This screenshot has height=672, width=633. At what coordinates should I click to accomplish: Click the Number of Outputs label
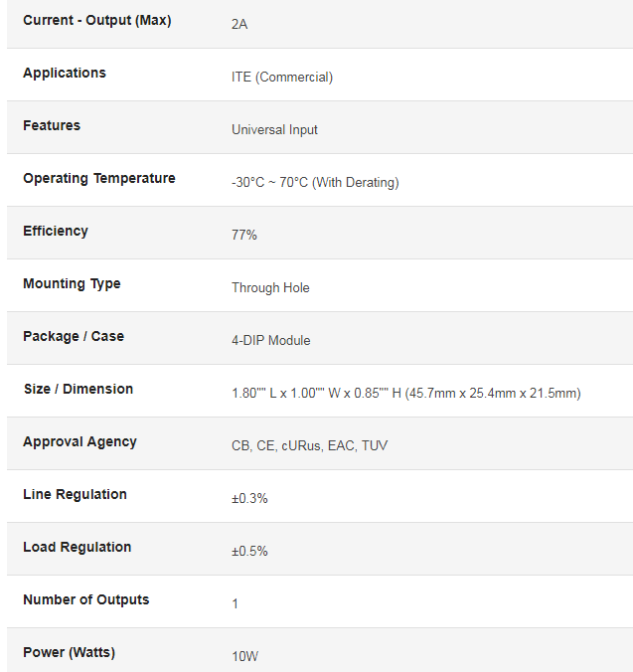[85, 600]
